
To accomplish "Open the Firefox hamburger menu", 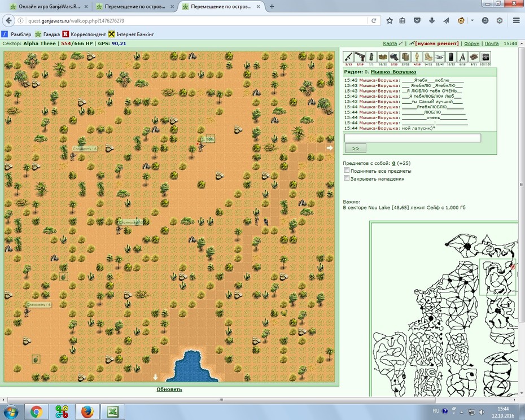I will click(517, 21).
